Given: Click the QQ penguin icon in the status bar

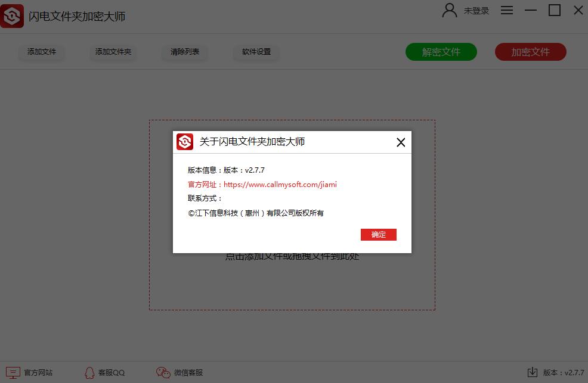Looking at the screenshot, I should point(88,372).
